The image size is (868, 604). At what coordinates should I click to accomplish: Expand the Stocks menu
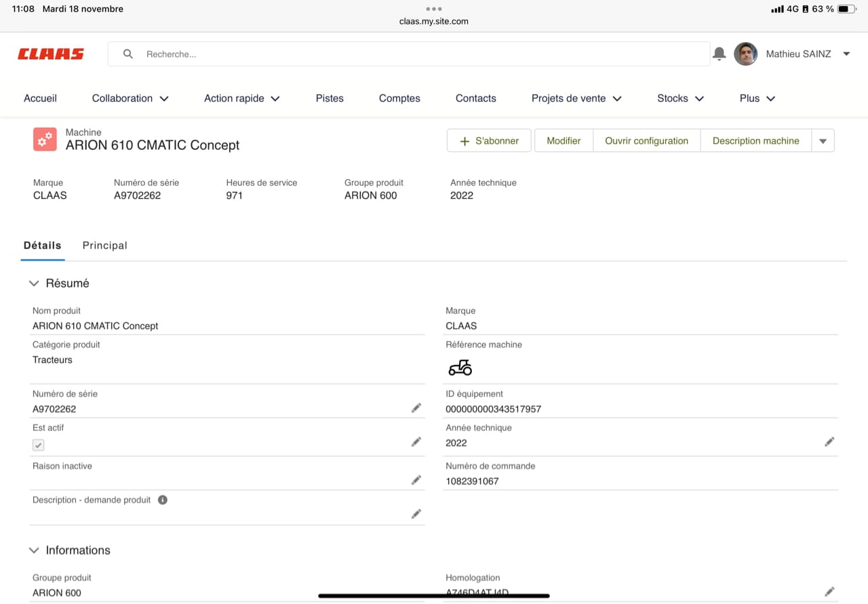click(681, 98)
